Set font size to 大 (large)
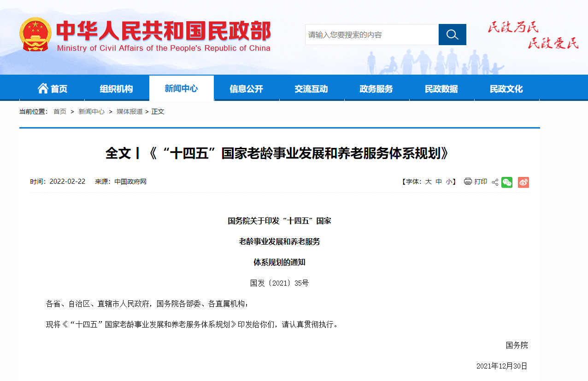The image size is (588, 381). pyautogui.click(x=428, y=182)
